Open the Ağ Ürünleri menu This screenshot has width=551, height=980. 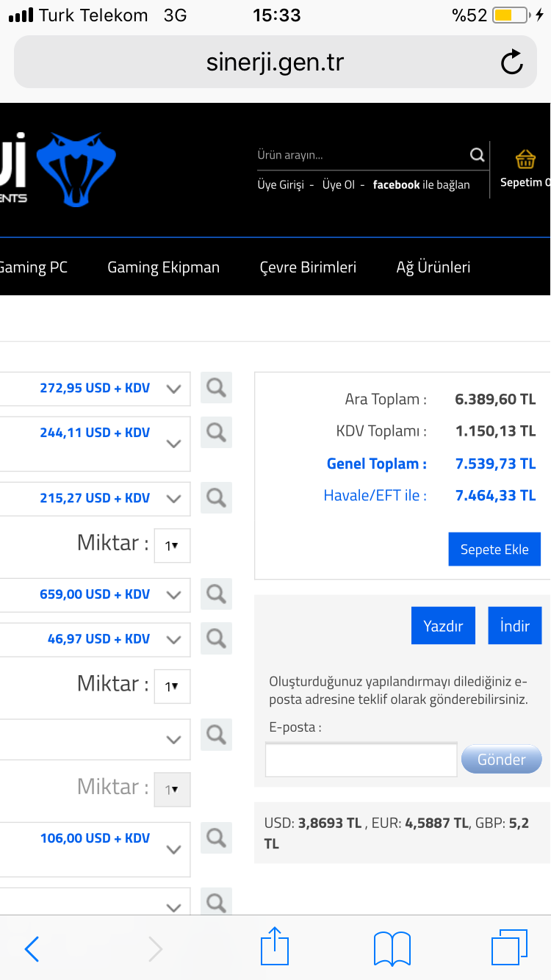(433, 267)
